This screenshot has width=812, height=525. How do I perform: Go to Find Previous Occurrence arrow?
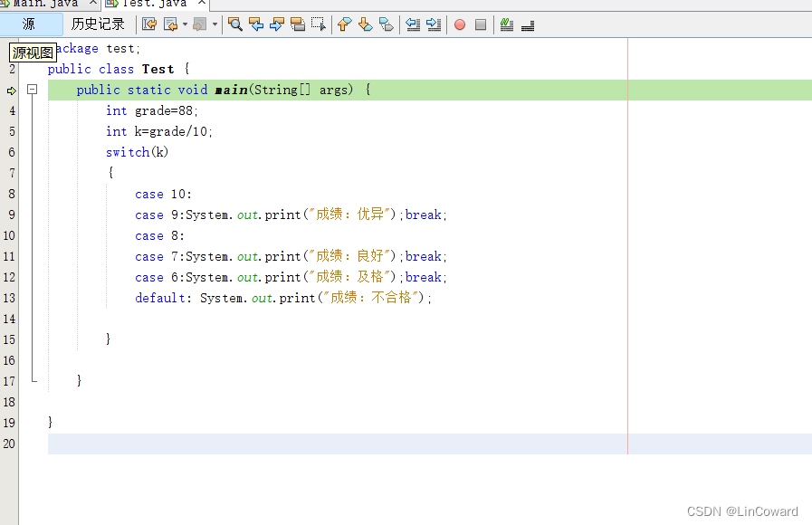[x=256, y=24]
